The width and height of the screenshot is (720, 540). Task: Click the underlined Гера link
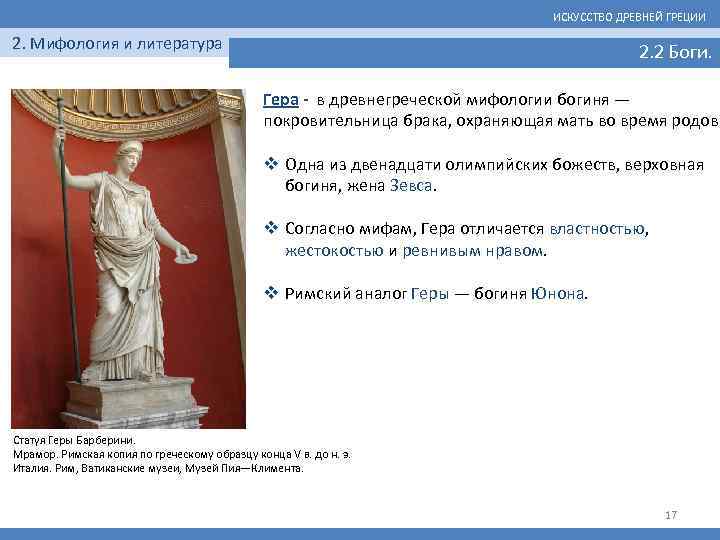[x=281, y=100]
